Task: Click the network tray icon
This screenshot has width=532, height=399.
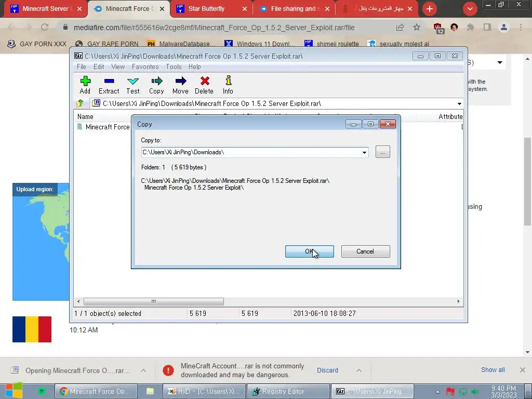Action: pyautogui.click(x=463, y=392)
